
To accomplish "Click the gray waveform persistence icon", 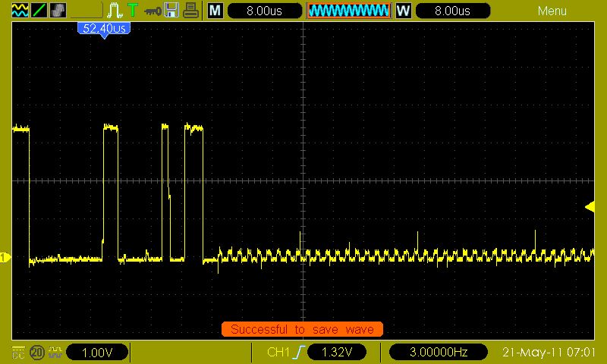I will pos(58,10).
